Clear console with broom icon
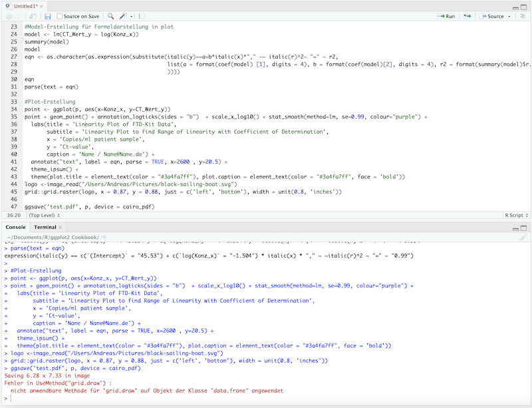 point(523,236)
